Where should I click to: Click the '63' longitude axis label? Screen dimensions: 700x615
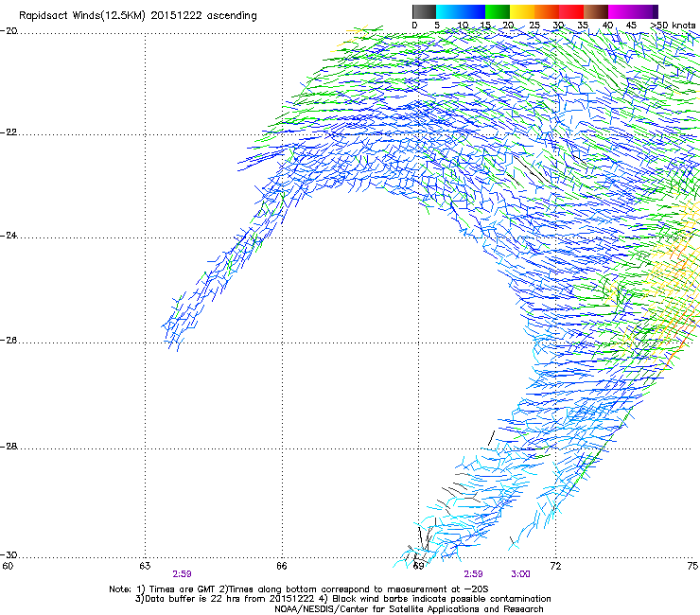(x=145, y=567)
